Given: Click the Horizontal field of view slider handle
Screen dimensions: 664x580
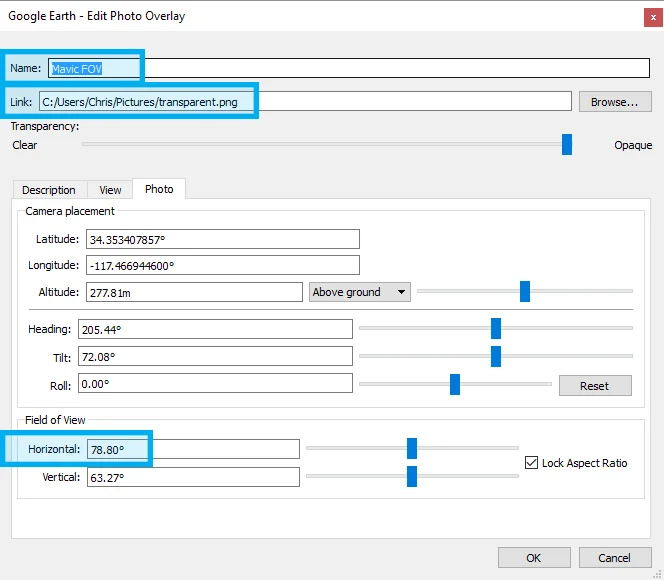Looking at the screenshot, I should pyautogui.click(x=412, y=448).
